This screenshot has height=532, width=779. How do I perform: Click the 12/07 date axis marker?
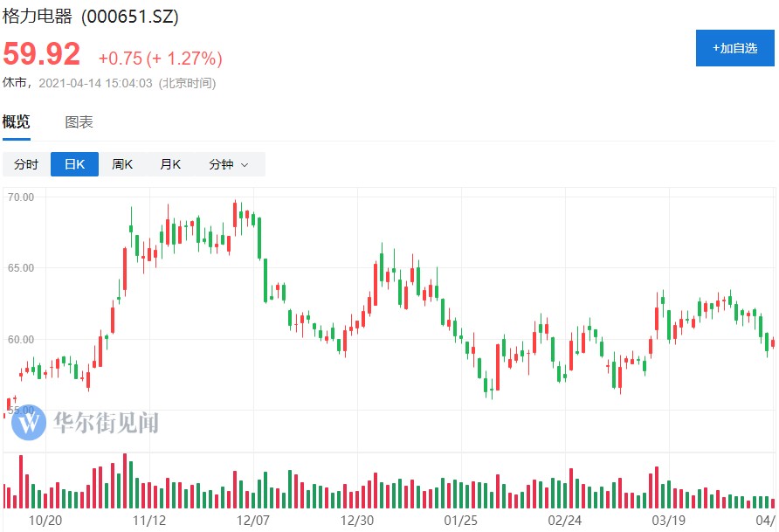[252, 520]
